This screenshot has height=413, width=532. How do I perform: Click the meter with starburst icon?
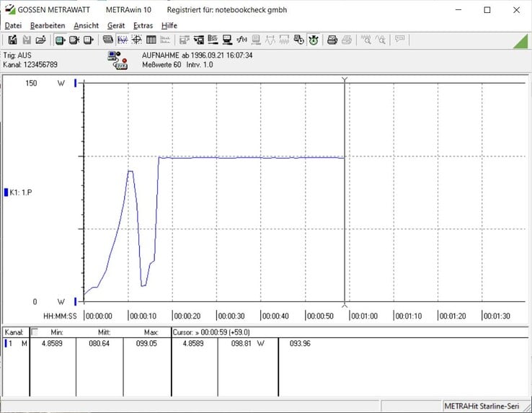(74, 40)
